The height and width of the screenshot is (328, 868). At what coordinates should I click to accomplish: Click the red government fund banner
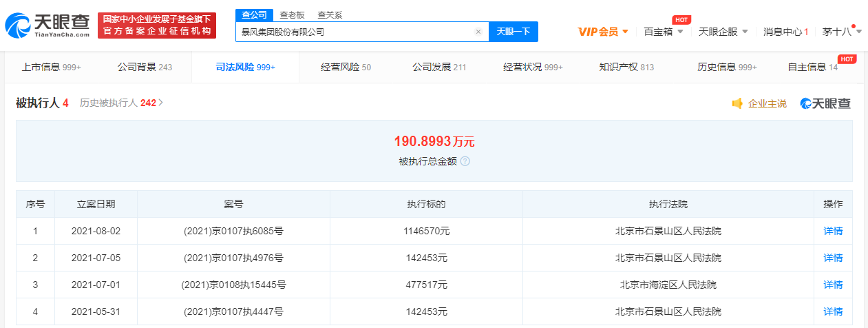pyautogui.click(x=157, y=25)
